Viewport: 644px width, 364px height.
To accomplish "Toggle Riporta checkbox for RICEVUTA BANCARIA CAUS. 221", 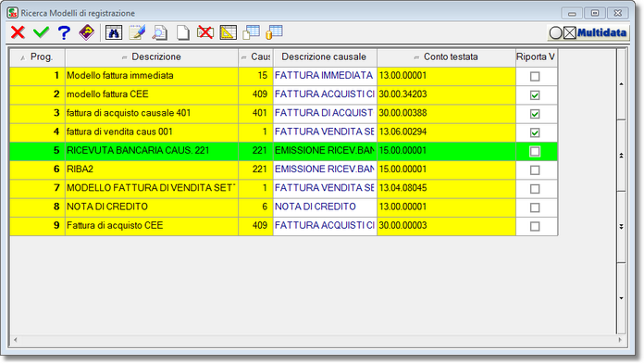I will point(534,151).
